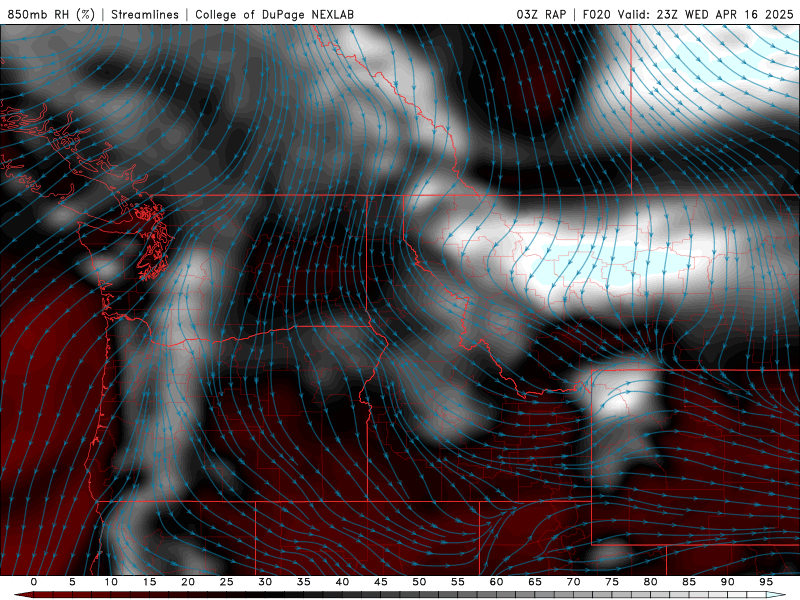Click the color bar value 15
This screenshot has width=800, height=600.
[x=149, y=582]
